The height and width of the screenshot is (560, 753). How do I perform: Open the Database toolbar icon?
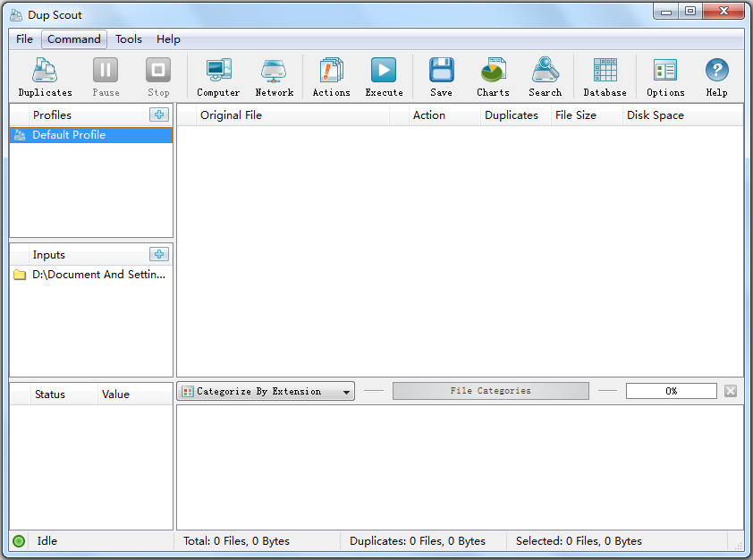(x=605, y=77)
